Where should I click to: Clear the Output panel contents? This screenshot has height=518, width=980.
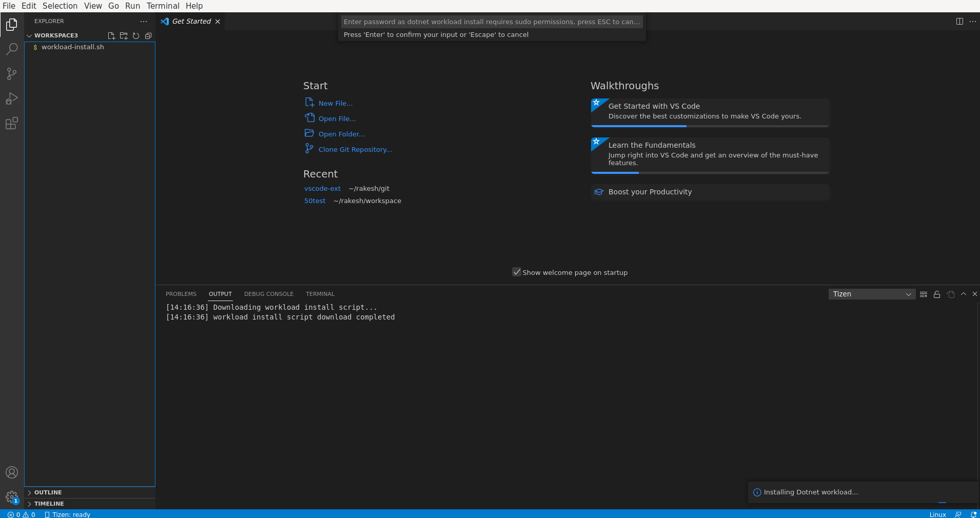pyautogui.click(x=923, y=294)
